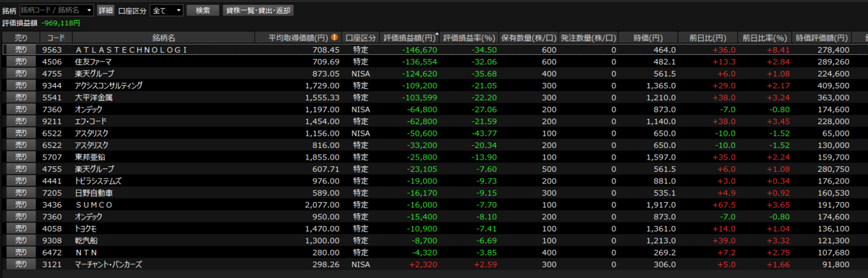
Task: Click the sort arrow on 評価損益額(円) header
Action: 438,34
